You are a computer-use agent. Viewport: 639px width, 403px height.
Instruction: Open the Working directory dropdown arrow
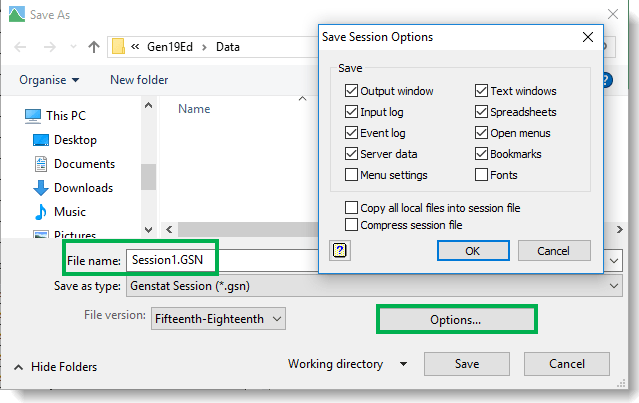coord(403,364)
